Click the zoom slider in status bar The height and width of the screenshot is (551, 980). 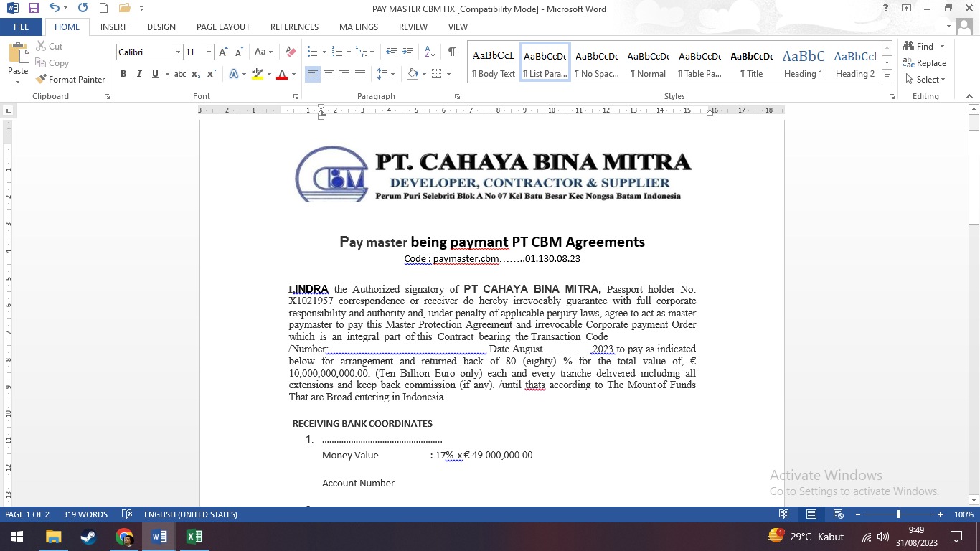[899, 514]
